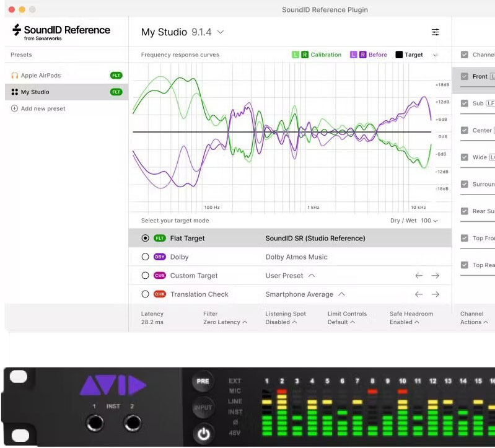Image resolution: width=495 pixels, height=448 pixels.
Task: Toggle Calibration left channel L icon
Action: [x=295, y=55]
